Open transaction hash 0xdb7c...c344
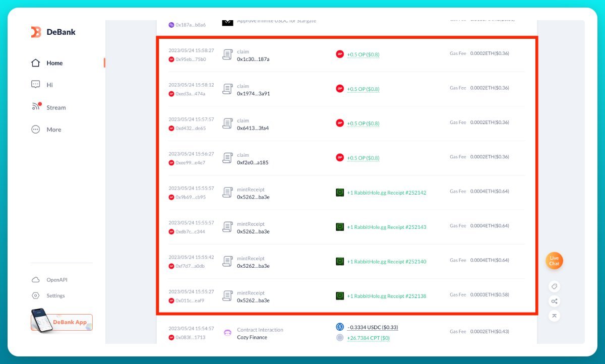The width and height of the screenshot is (605, 364). [191, 231]
